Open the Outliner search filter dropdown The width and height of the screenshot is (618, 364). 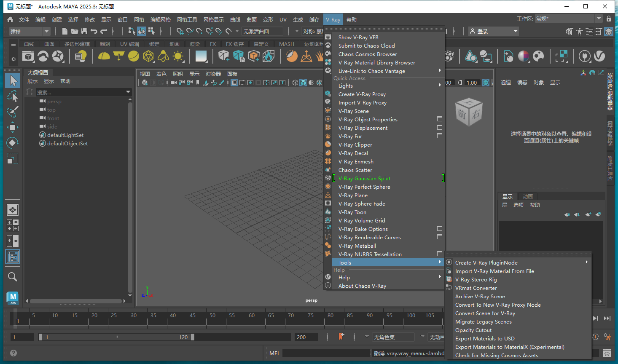point(128,92)
